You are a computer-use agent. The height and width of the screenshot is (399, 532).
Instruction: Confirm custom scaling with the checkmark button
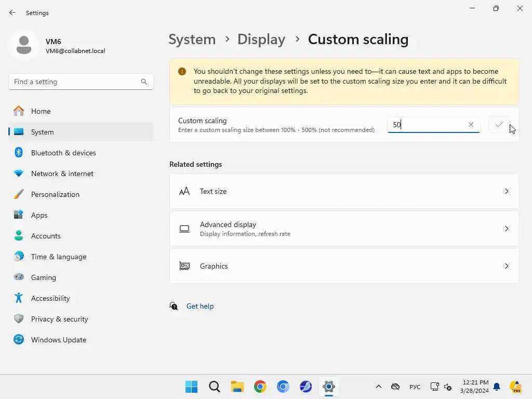tap(499, 125)
